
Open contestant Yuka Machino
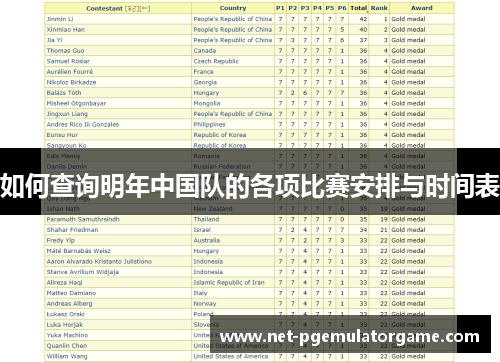(x=67, y=335)
